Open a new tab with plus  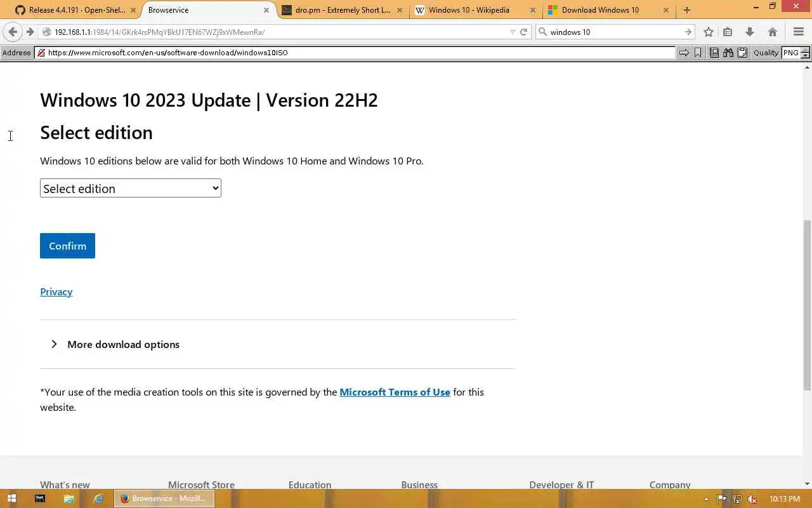[x=687, y=10]
